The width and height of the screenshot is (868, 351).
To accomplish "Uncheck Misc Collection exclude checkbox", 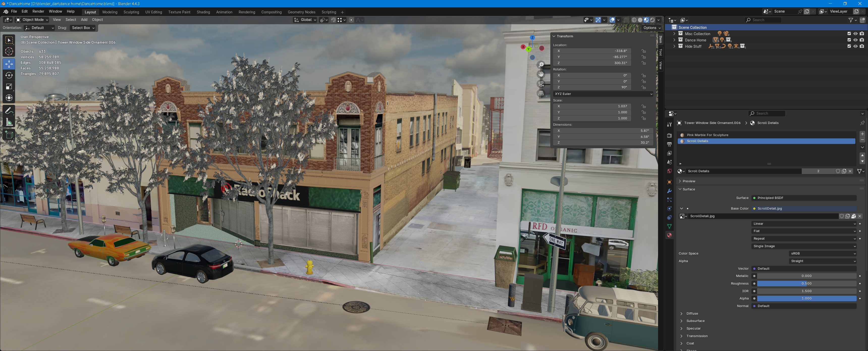I will click(849, 34).
